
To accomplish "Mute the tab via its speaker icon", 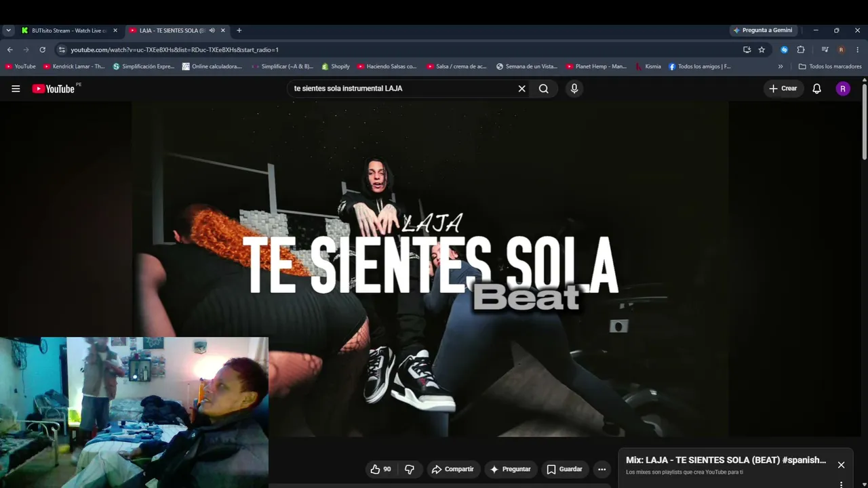I will (x=212, y=30).
